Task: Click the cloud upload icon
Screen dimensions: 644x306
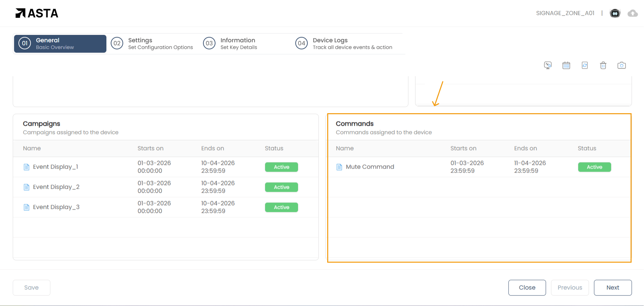Action: [x=633, y=13]
